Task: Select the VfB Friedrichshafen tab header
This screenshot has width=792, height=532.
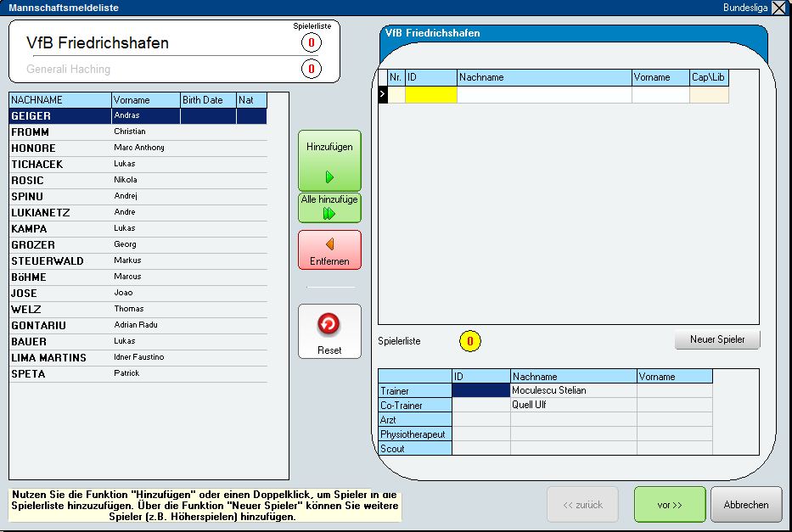Action: click(433, 33)
